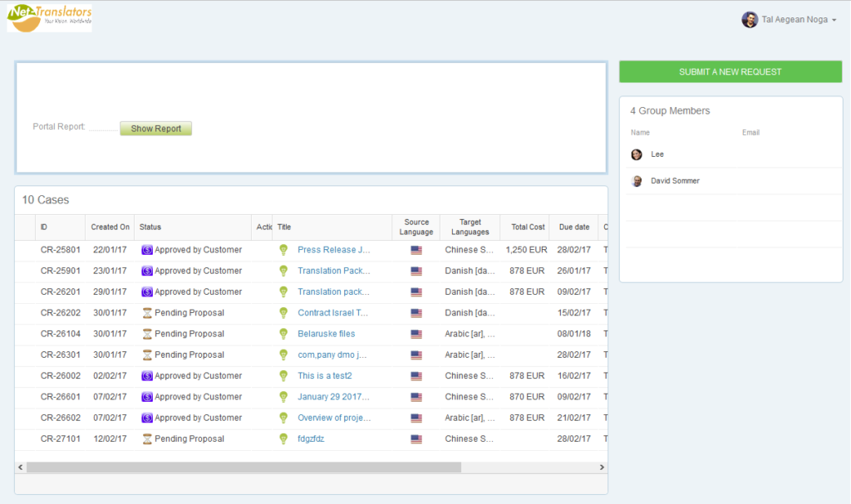Click the lightbulb action icon for CR-26104

coord(283,334)
